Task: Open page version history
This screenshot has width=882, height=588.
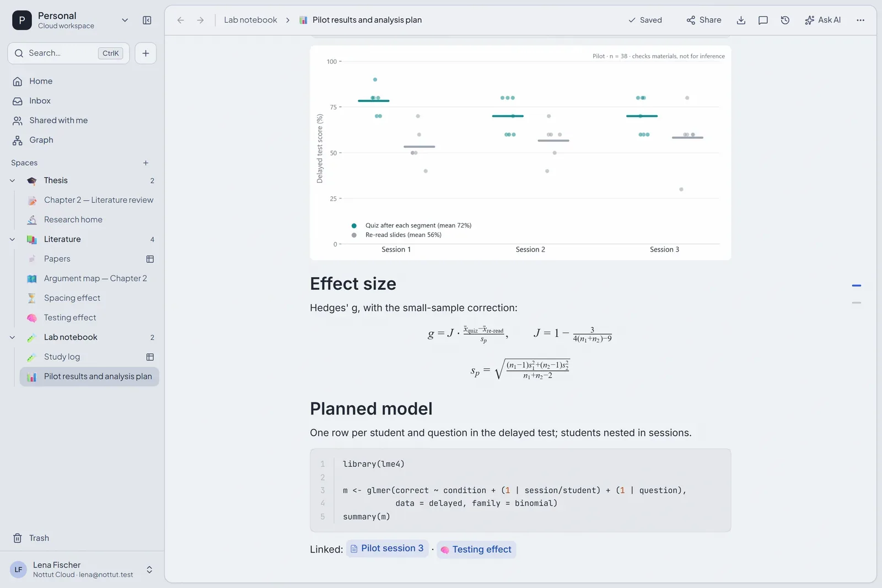Action: (786, 20)
